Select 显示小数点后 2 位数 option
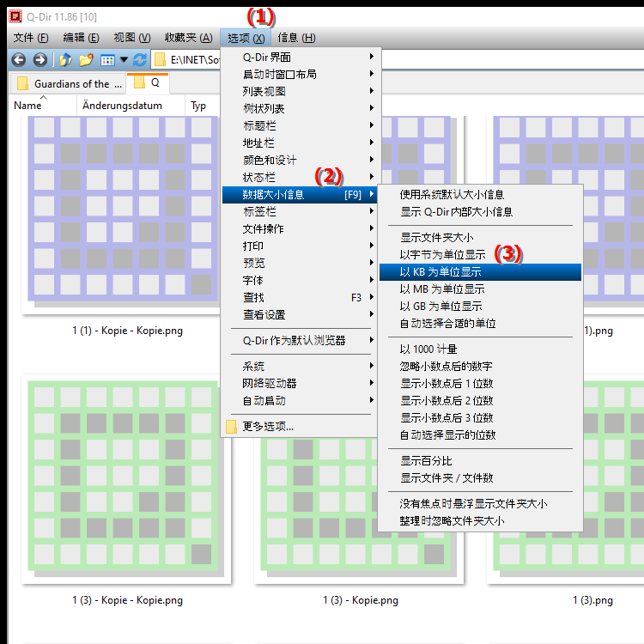Viewport: 644px width, 644px height. point(480,401)
